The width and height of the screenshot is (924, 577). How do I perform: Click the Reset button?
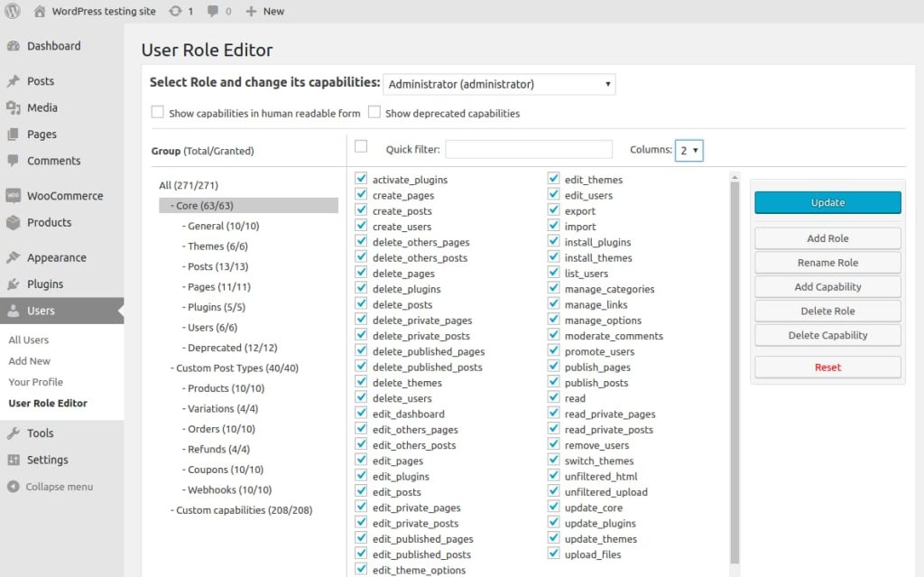(827, 367)
